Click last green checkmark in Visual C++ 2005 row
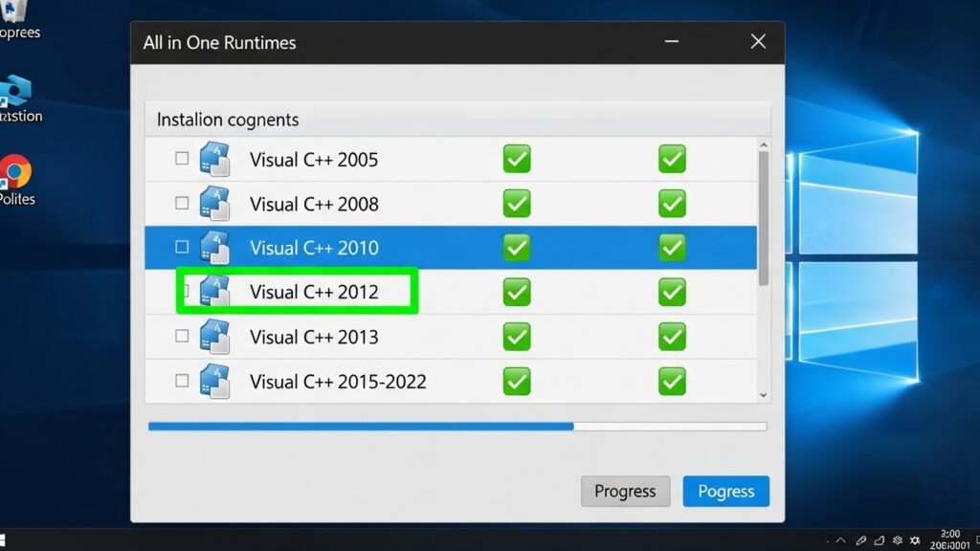This screenshot has width=980, height=551. pyautogui.click(x=672, y=159)
